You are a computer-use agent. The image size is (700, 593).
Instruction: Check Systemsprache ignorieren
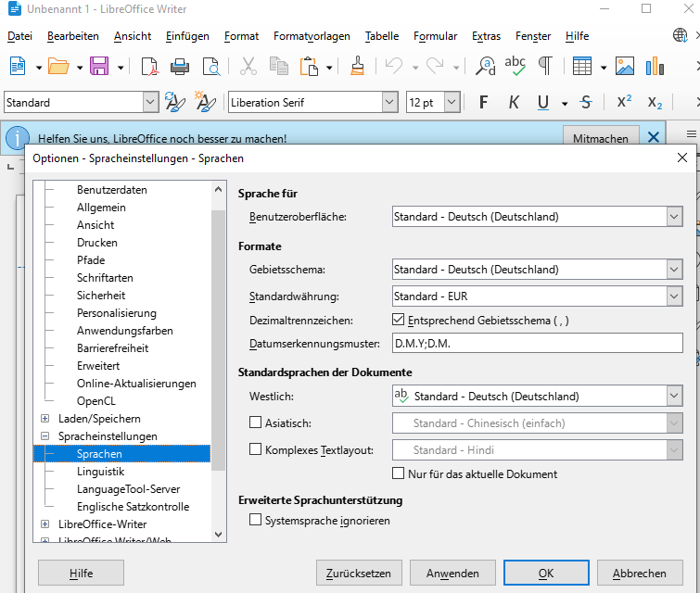click(255, 520)
